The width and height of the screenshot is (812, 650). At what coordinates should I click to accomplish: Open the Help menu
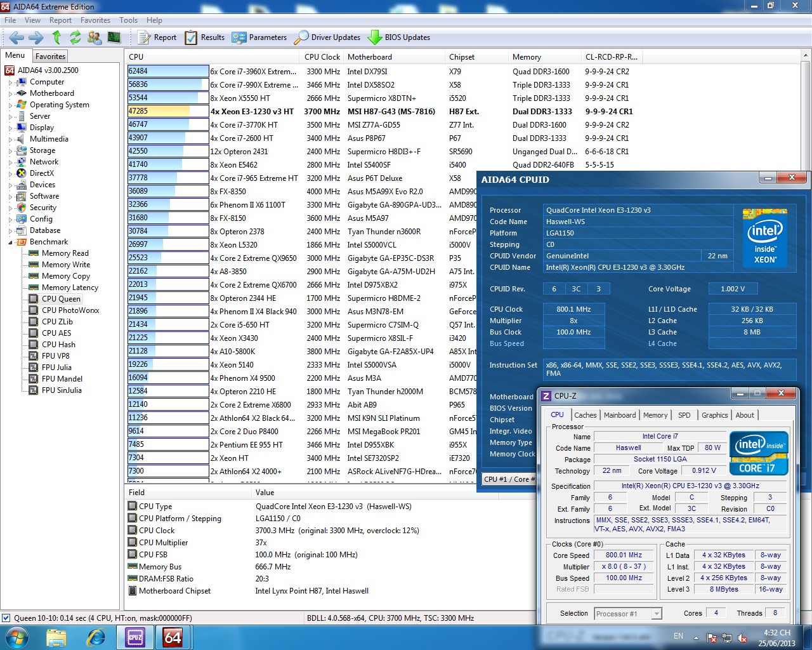pyautogui.click(x=154, y=20)
